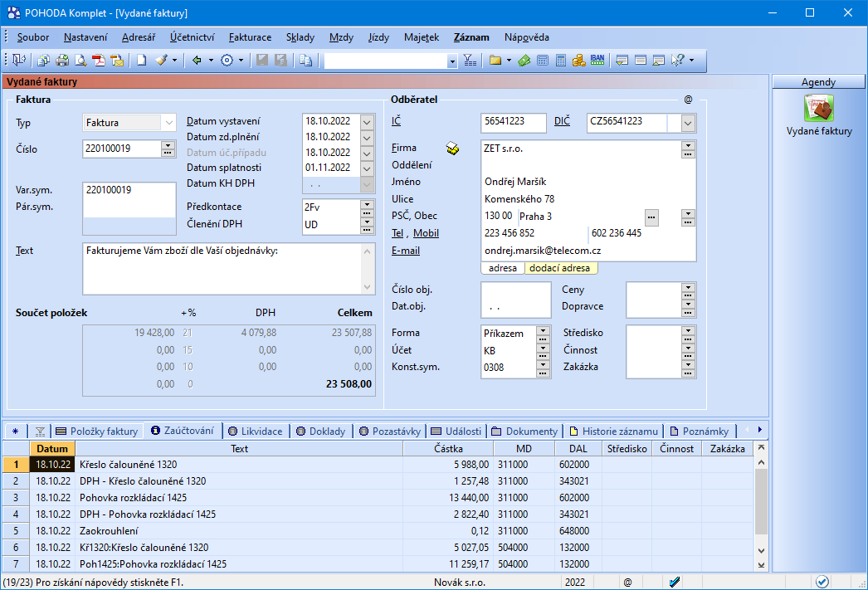Viewport: 868px width, 590px height.
Task: Open dropdown arrow next to gear icon
Action: 241,61
